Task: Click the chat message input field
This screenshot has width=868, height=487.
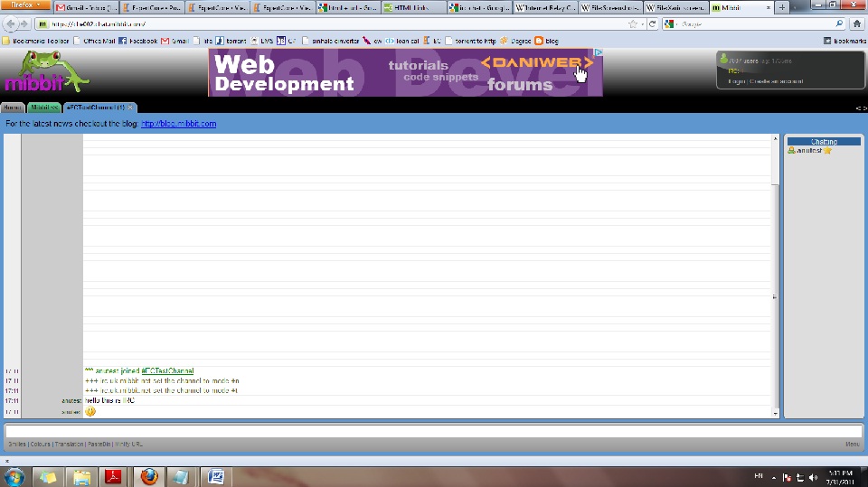Action: [x=434, y=431]
